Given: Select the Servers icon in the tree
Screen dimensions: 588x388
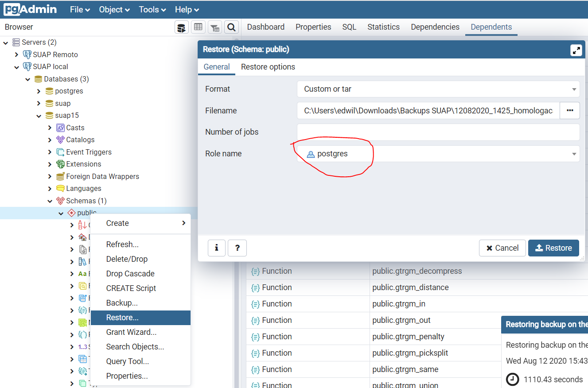Looking at the screenshot, I should point(16,43).
